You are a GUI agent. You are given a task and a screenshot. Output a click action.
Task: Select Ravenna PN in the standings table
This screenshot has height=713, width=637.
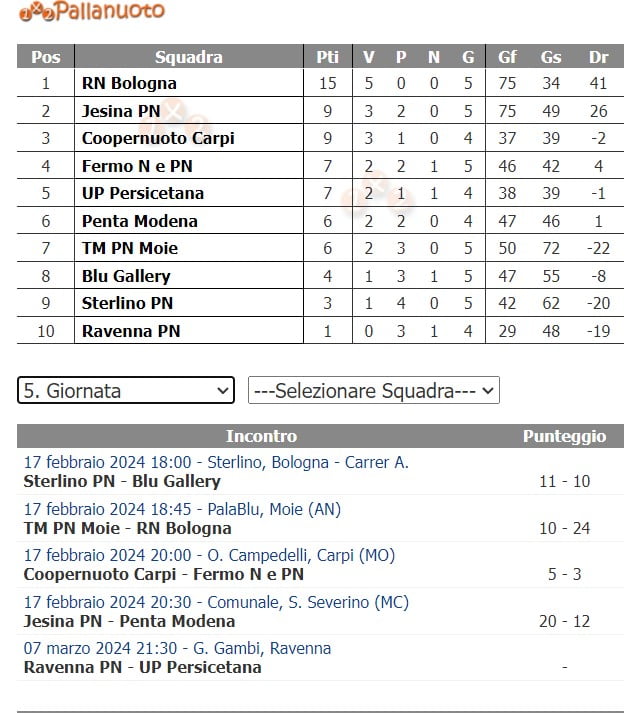click(x=131, y=331)
